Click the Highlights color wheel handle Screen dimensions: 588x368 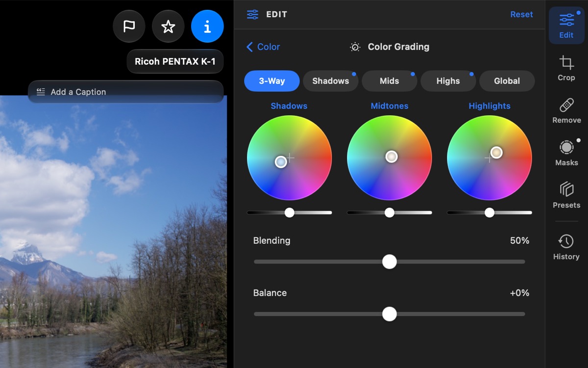click(x=496, y=153)
